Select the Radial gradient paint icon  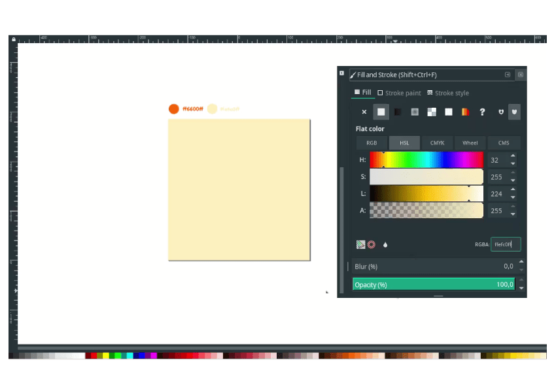pos(415,112)
